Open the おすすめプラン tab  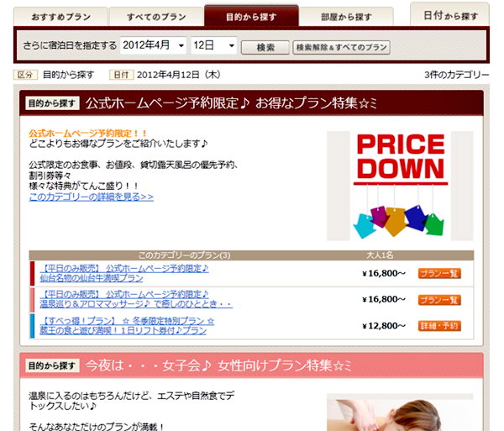click(62, 18)
